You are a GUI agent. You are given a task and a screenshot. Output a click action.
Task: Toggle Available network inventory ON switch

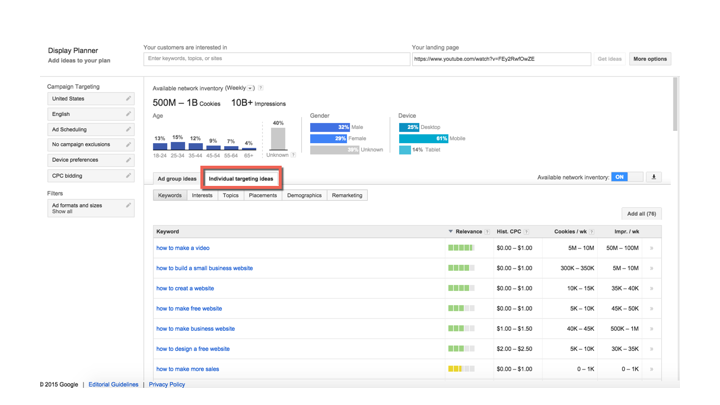tap(627, 177)
